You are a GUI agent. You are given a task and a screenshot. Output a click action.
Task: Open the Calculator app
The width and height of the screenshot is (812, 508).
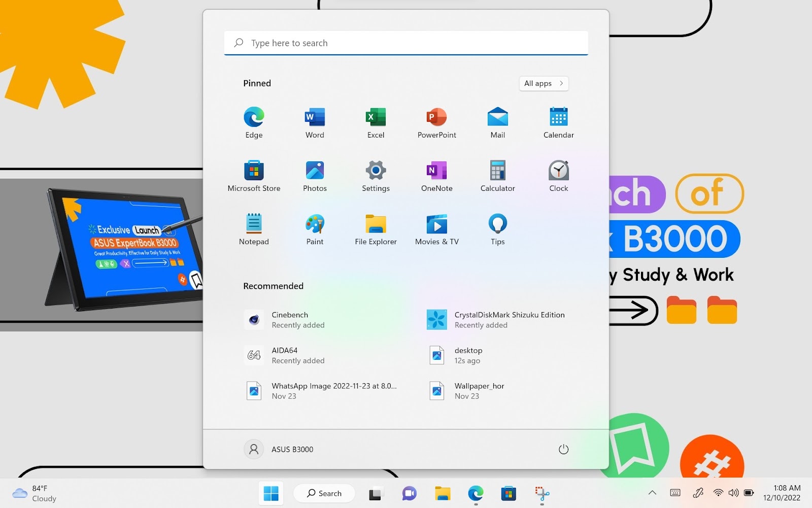pos(497,176)
